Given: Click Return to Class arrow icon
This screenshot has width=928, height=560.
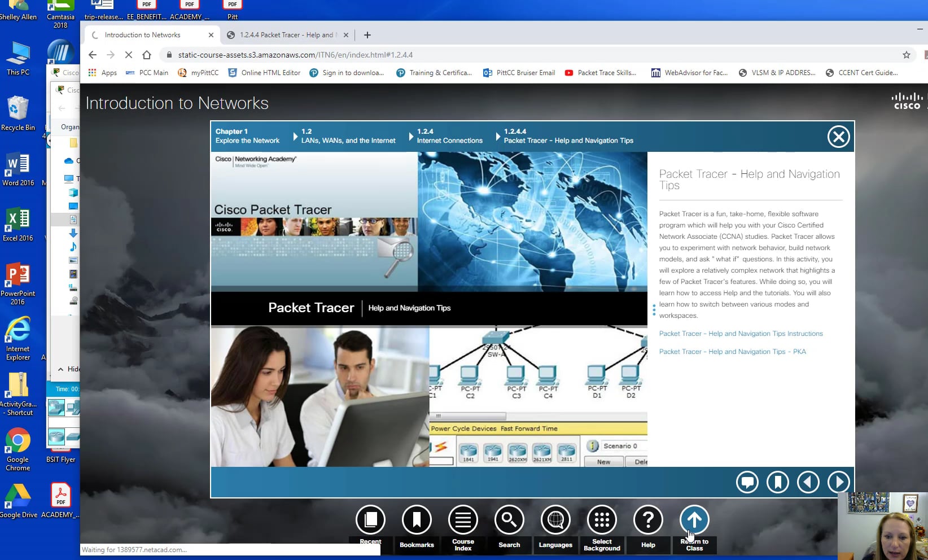Looking at the screenshot, I should click(x=694, y=520).
